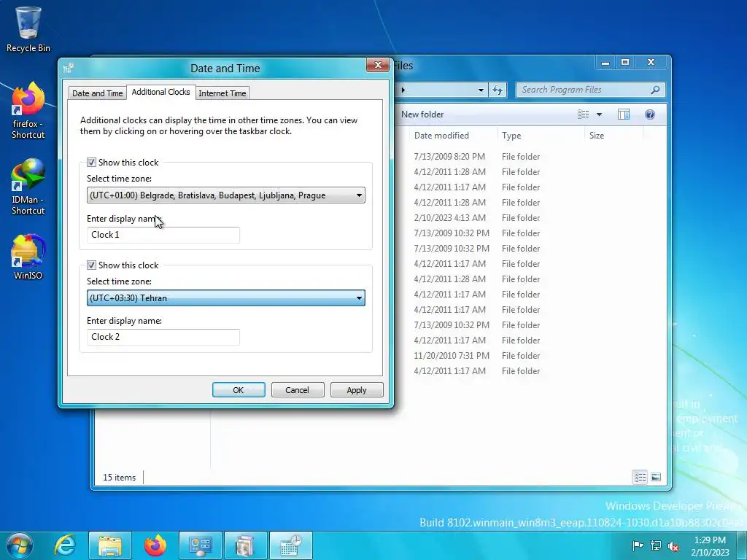Sort by the Date modified column header
The image size is (747, 560).
(x=441, y=136)
